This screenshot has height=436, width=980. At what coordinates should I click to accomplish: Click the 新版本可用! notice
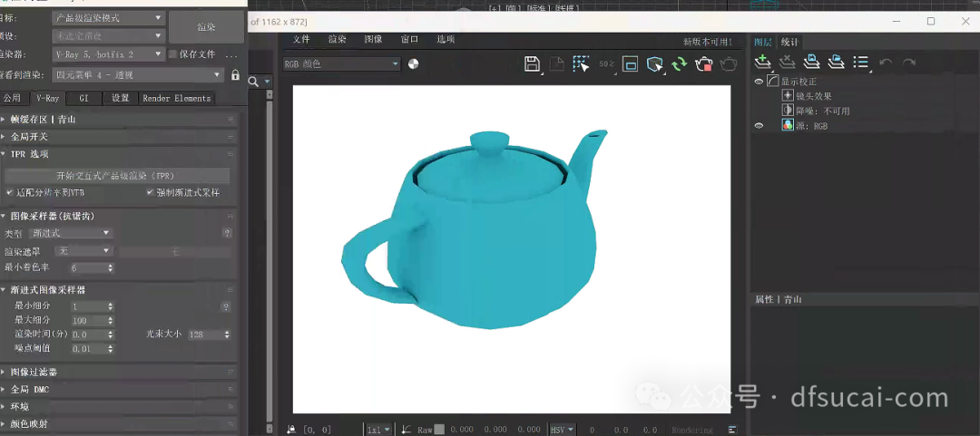tap(708, 42)
